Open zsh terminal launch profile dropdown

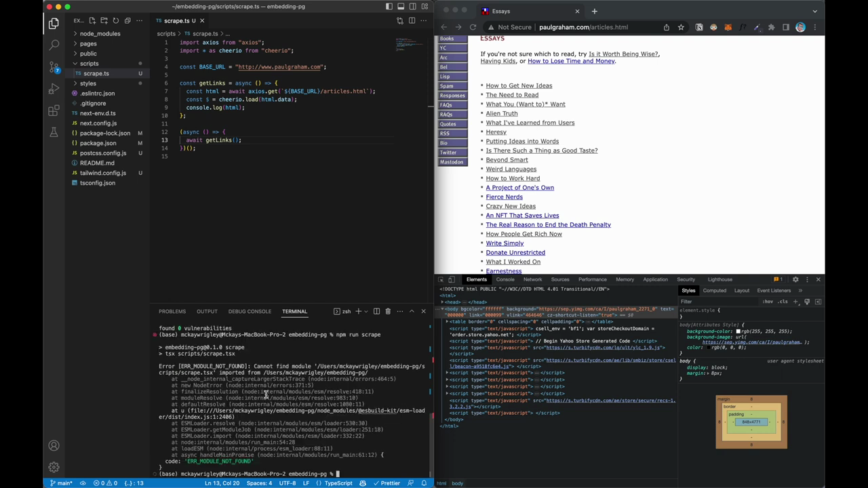tap(367, 311)
